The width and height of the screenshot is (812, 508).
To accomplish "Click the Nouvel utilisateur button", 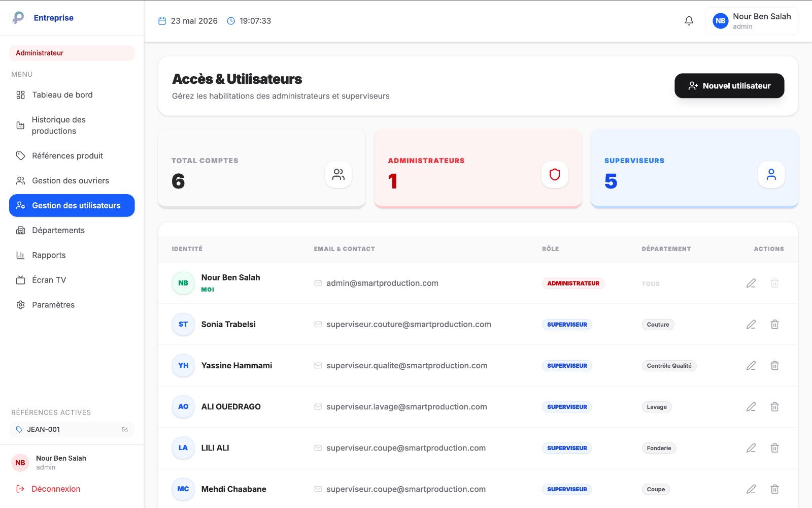I will click(729, 86).
